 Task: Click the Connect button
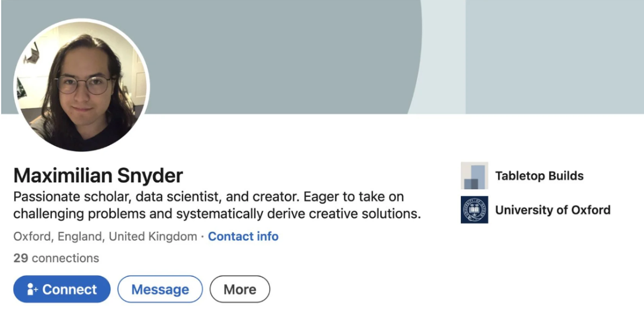coord(62,290)
